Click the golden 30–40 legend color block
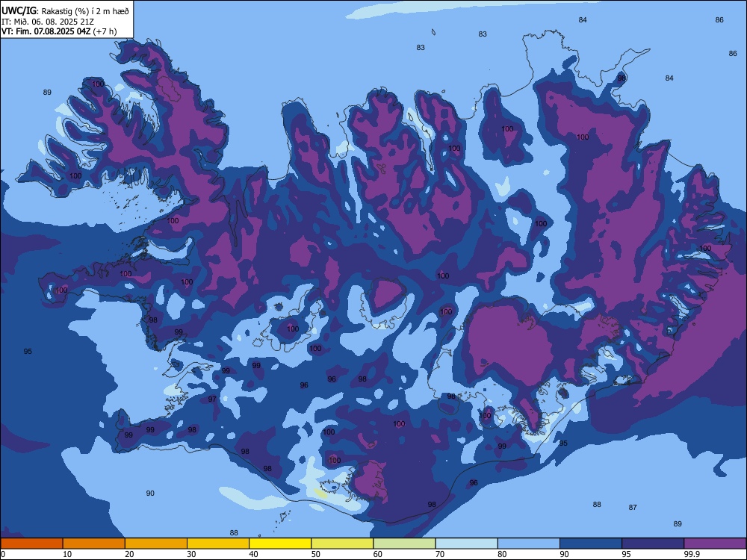This screenshot has width=747, height=560. (x=217, y=544)
